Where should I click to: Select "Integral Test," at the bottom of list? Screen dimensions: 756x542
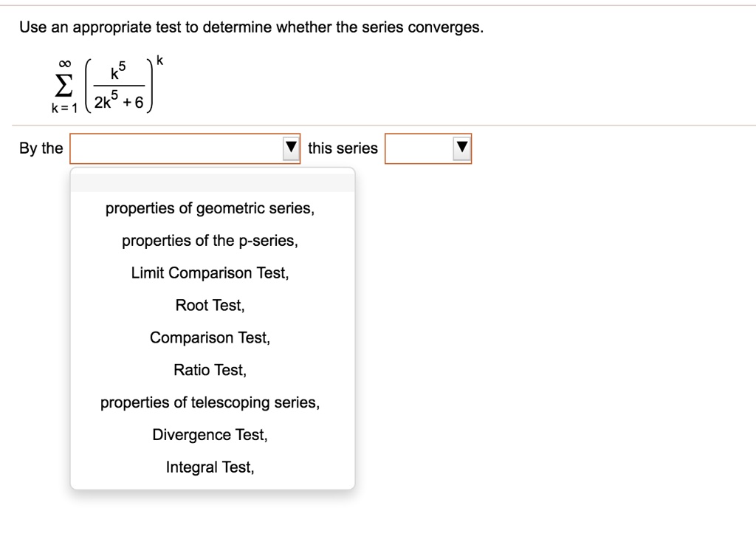pyautogui.click(x=210, y=467)
